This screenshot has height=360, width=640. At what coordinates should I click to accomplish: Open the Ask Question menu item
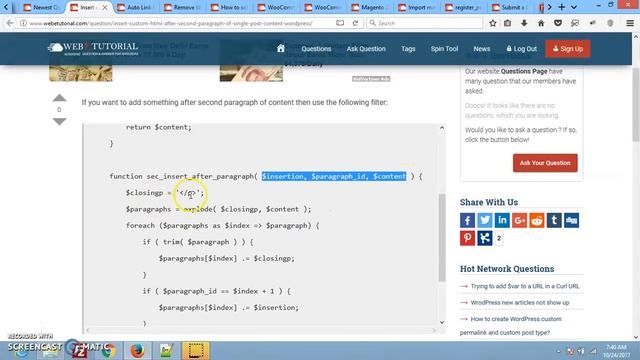pyautogui.click(x=366, y=49)
